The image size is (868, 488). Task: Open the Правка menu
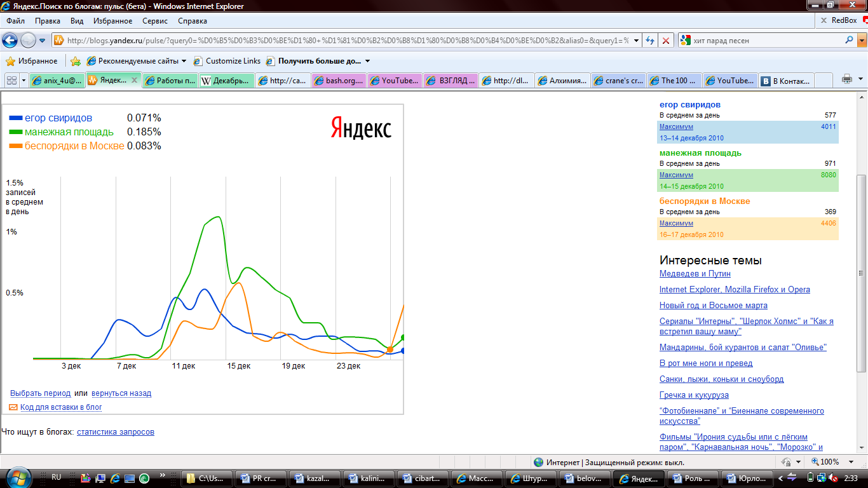coord(48,21)
